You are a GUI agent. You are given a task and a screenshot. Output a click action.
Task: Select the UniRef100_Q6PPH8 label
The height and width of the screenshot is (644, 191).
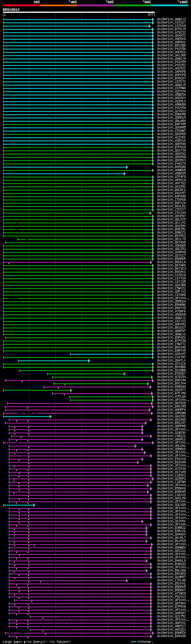click(x=171, y=426)
